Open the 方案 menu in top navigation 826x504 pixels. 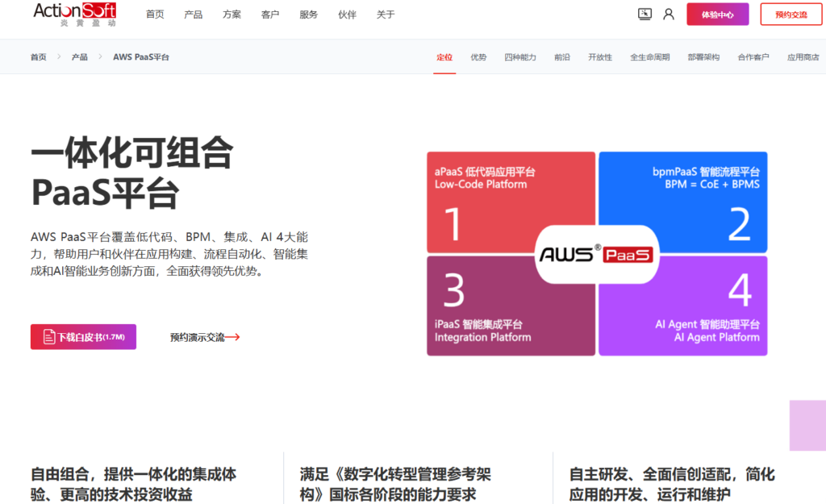(x=232, y=14)
